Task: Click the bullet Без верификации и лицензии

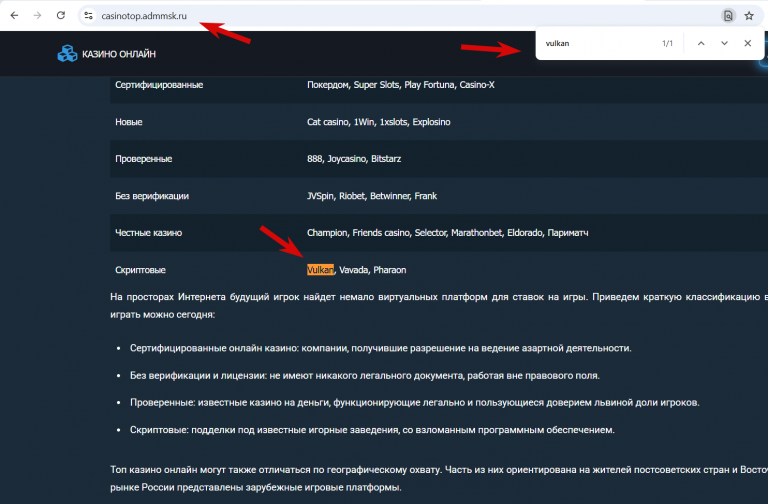Action: click(x=365, y=376)
